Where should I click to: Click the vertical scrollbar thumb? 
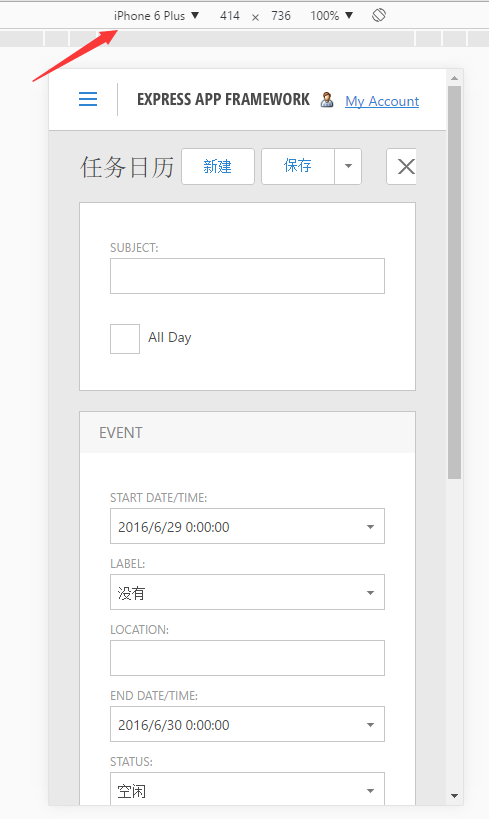tap(455, 282)
